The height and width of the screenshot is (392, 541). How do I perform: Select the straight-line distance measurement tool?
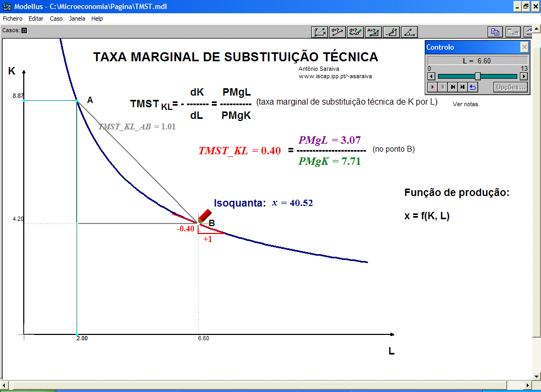tap(338, 32)
